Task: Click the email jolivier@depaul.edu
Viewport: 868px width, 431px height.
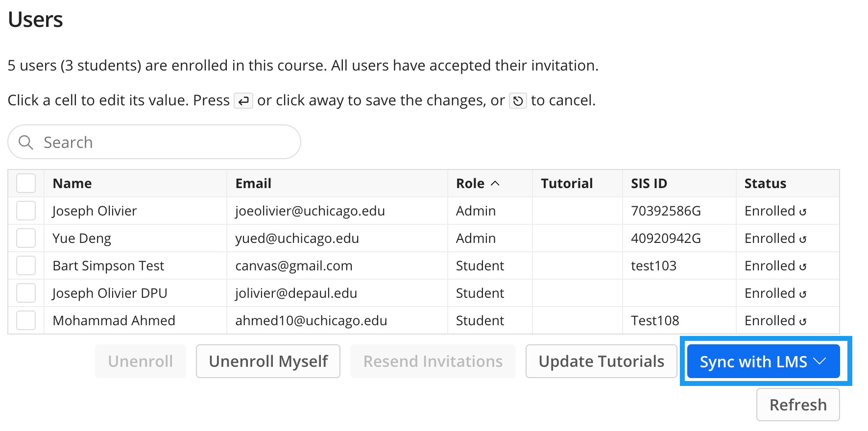Action: pos(296,293)
